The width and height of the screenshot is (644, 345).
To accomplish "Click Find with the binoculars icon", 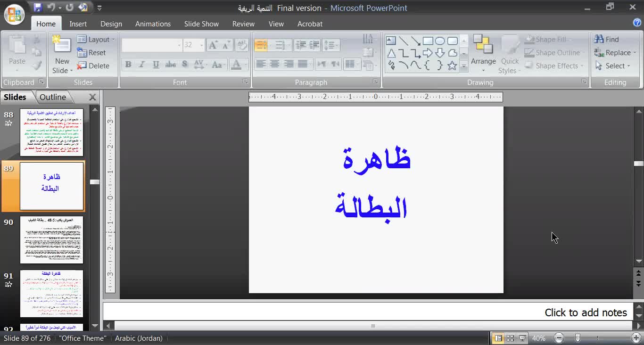I will pos(607,39).
